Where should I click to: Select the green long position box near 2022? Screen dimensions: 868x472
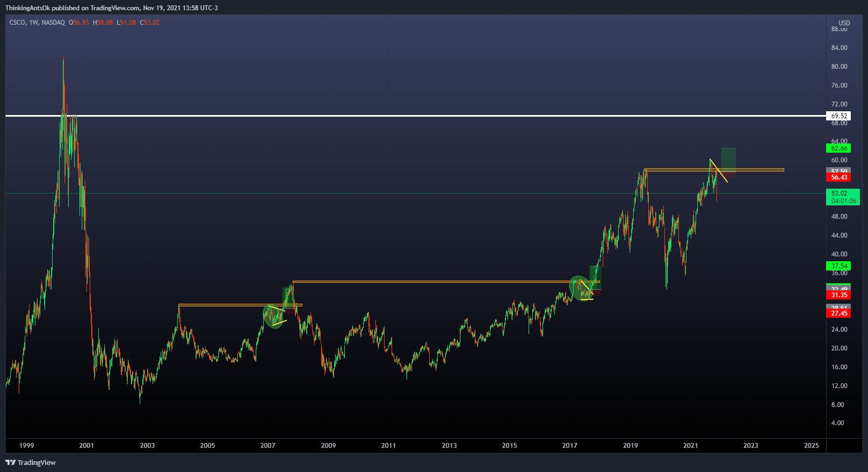(728, 159)
